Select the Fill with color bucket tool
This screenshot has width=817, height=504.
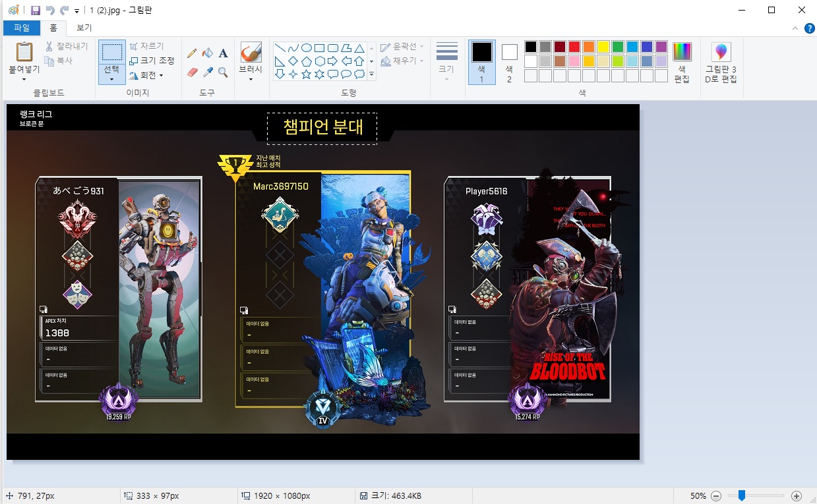click(208, 53)
